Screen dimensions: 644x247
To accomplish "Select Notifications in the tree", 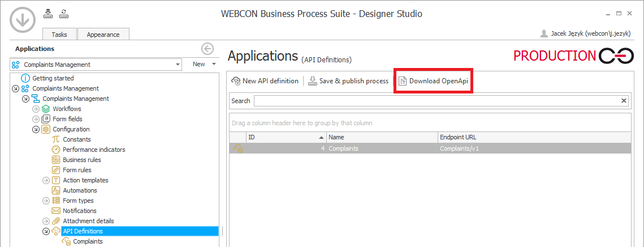I will pos(80,211).
